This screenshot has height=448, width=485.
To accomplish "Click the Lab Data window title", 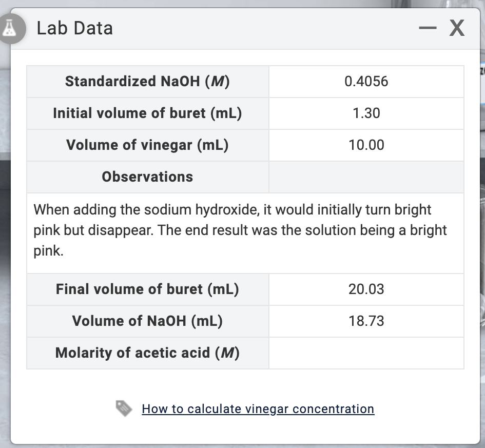I will point(74,28).
